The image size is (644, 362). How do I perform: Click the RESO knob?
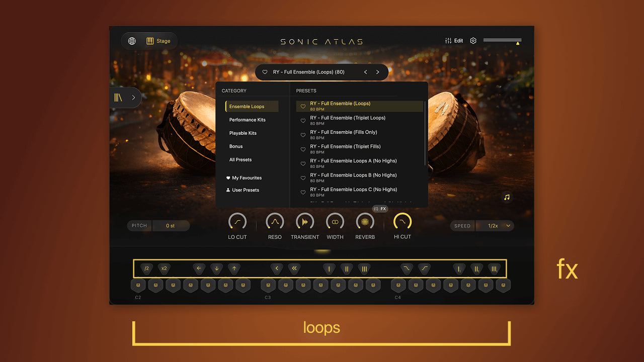coord(275,221)
